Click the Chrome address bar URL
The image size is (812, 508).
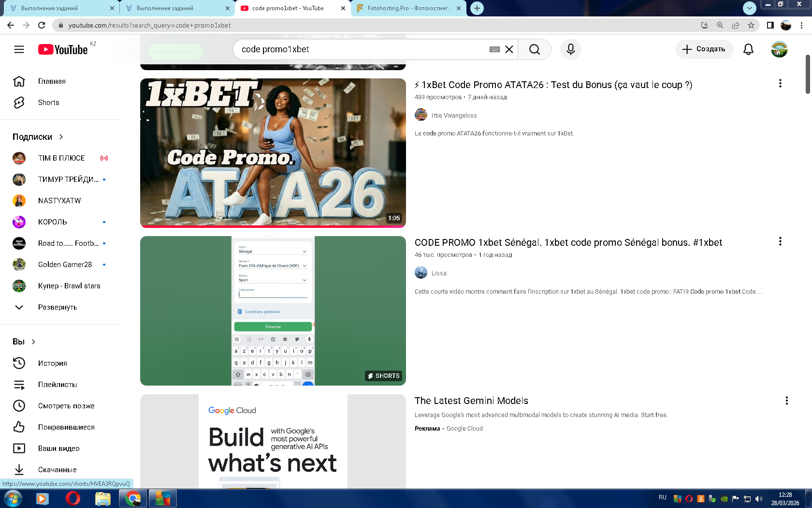click(149, 25)
